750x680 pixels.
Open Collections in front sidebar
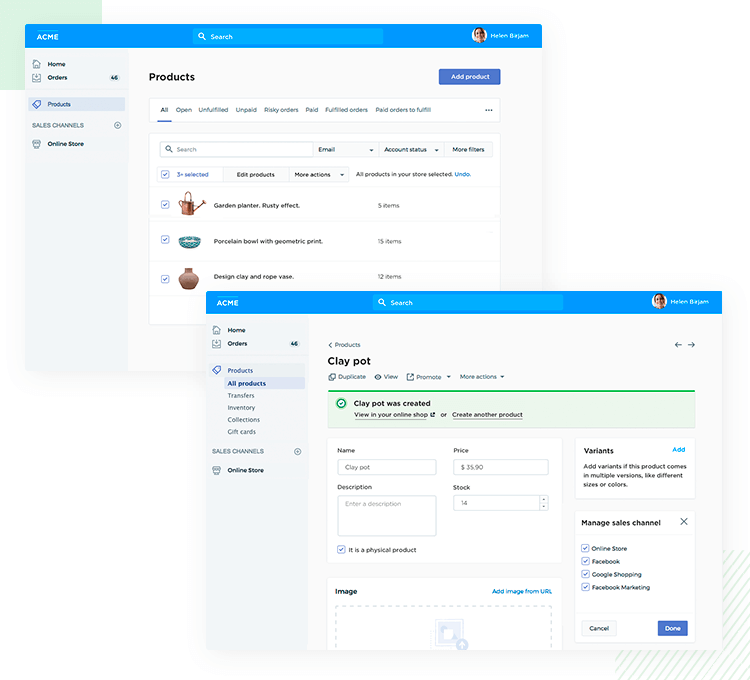pyautogui.click(x=243, y=419)
